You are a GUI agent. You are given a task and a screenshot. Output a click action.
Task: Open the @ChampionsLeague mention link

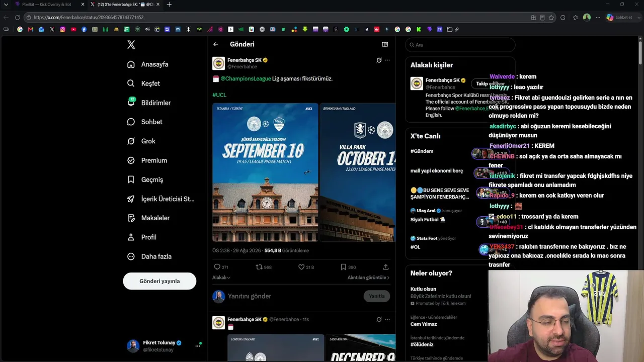pos(246,78)
